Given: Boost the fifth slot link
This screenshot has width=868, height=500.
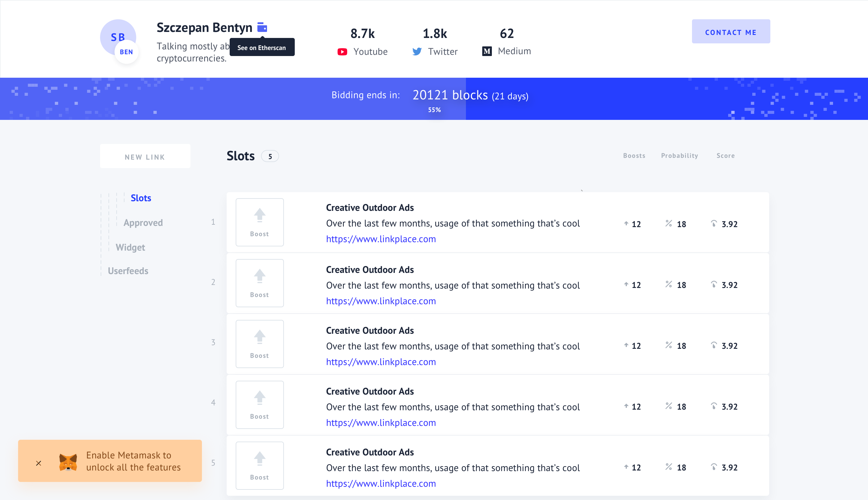Looking at the screenshot, I should pyautogui.click(x=259, y=465).
